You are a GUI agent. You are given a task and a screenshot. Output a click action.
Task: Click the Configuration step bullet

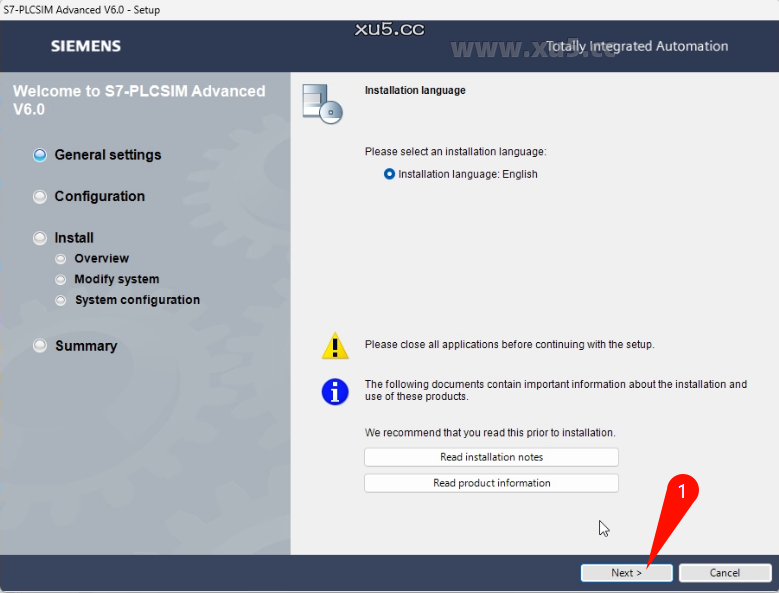click(40, 197)
